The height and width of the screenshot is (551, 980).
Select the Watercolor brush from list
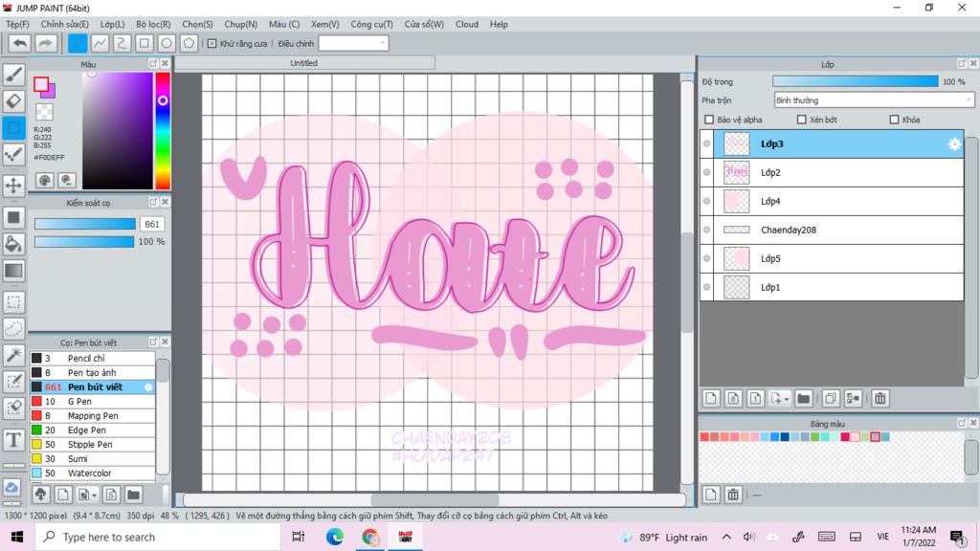[89, 474]
